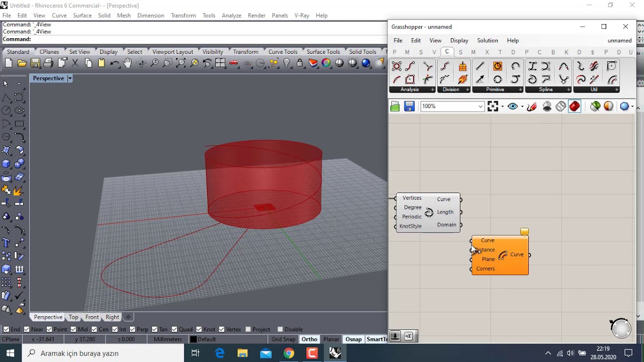Viewport: 644px width, 362px height.
Task: Uncheck the Mid osnap checkbox
Action: [x=73, y=329]
